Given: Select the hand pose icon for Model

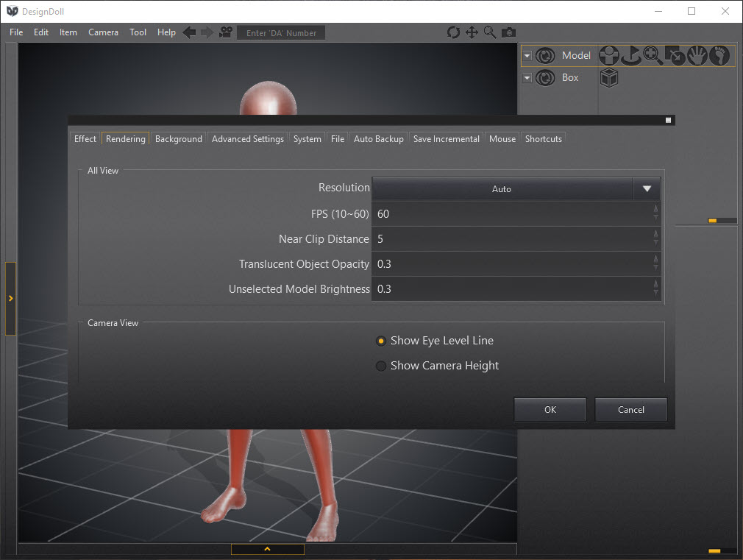Looking at the screenshot, I should [x=697, y=55].
